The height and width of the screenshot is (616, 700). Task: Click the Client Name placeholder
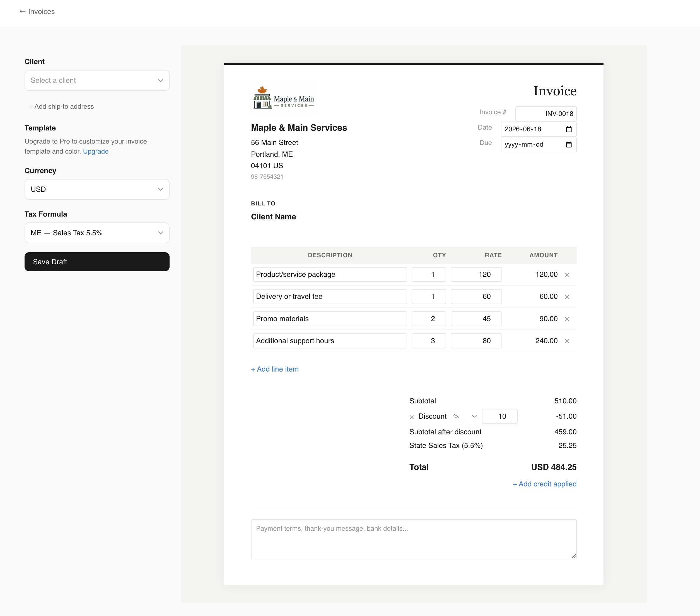coord(273,217)
